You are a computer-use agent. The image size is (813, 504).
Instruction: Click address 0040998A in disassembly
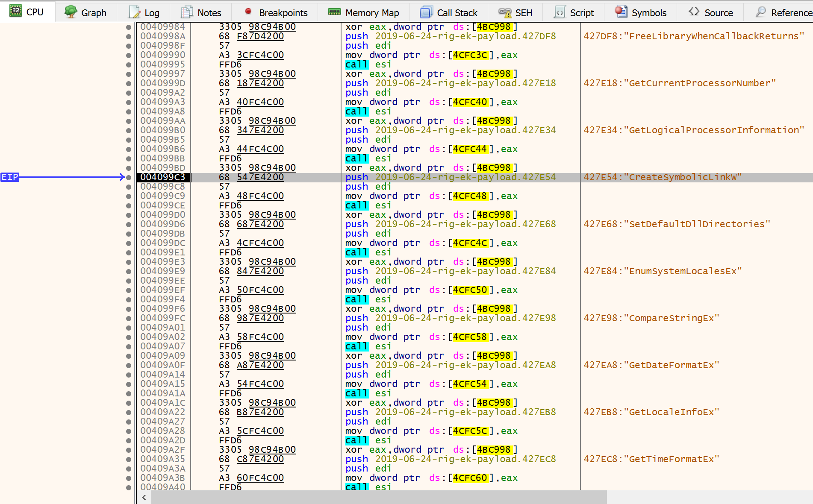click(x=163, y=36)
